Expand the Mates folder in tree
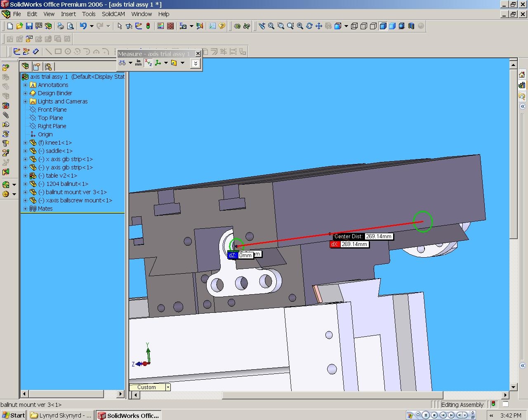Viewport: 528px width, 420px height. point(25,209)
